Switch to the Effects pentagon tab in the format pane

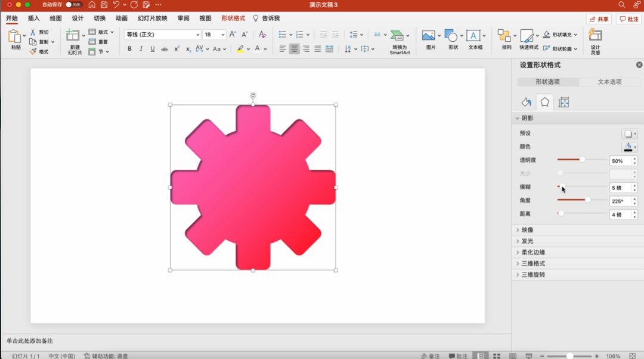tap(544, 103)
